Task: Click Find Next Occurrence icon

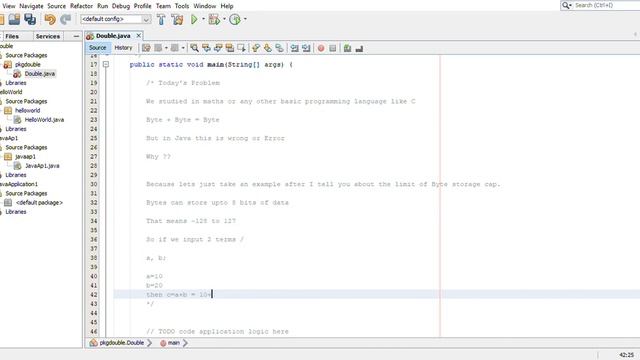Action: click(x=218, y=48)
